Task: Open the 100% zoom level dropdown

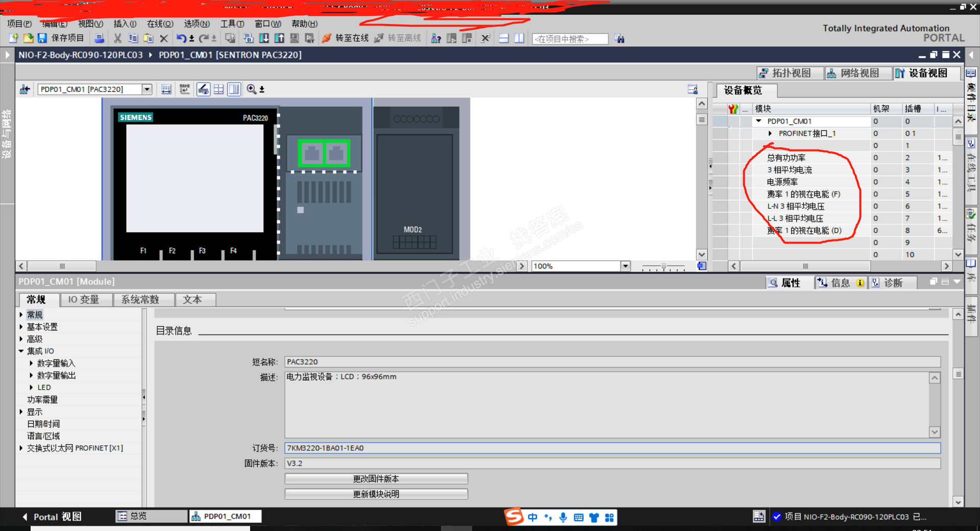Action: click(625, 266)
